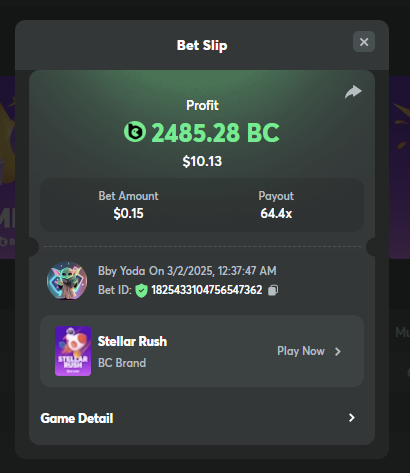Click the $0.15 Bet Amount value

click(128, 213)
